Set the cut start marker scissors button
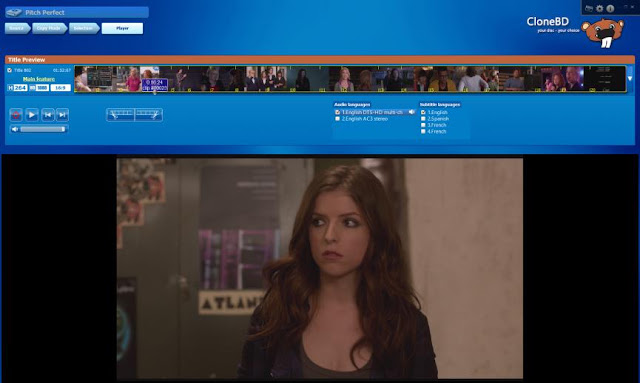The height and width of the screenshot is (383, 640). point(120,115)
